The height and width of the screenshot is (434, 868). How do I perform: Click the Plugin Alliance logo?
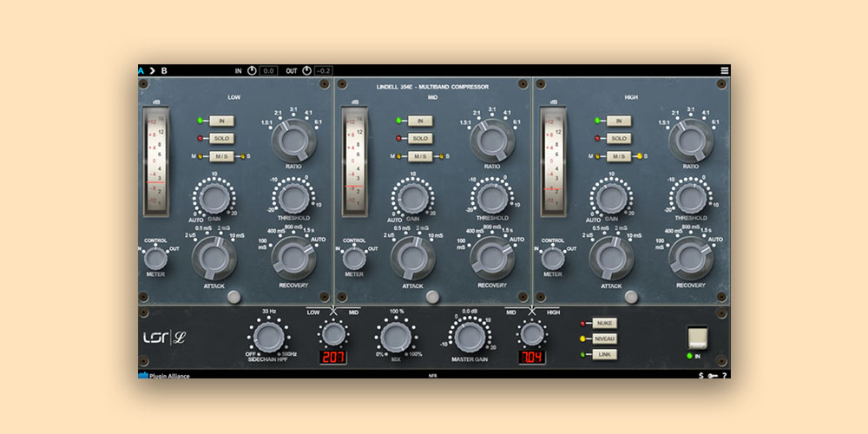click(164, 376)
